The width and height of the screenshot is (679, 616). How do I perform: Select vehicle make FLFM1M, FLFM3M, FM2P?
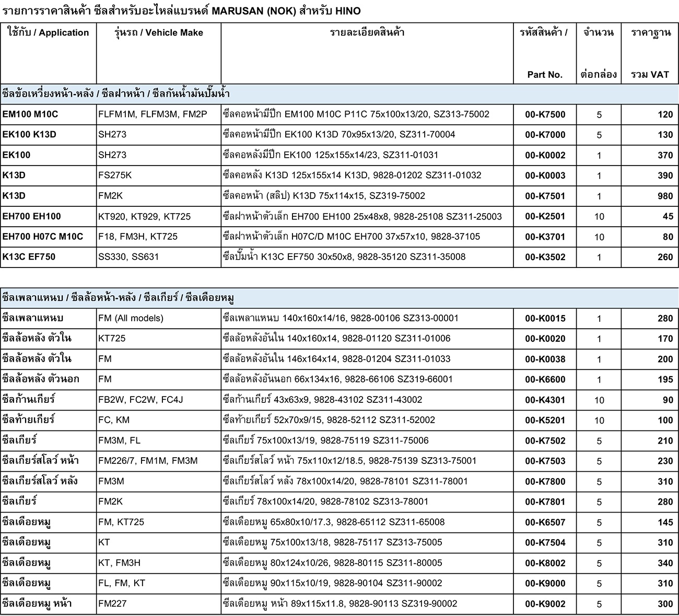(153, 114)
